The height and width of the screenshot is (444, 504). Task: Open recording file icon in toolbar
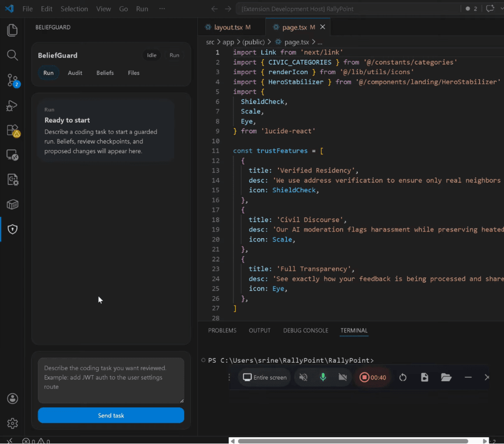click(424, 377)
